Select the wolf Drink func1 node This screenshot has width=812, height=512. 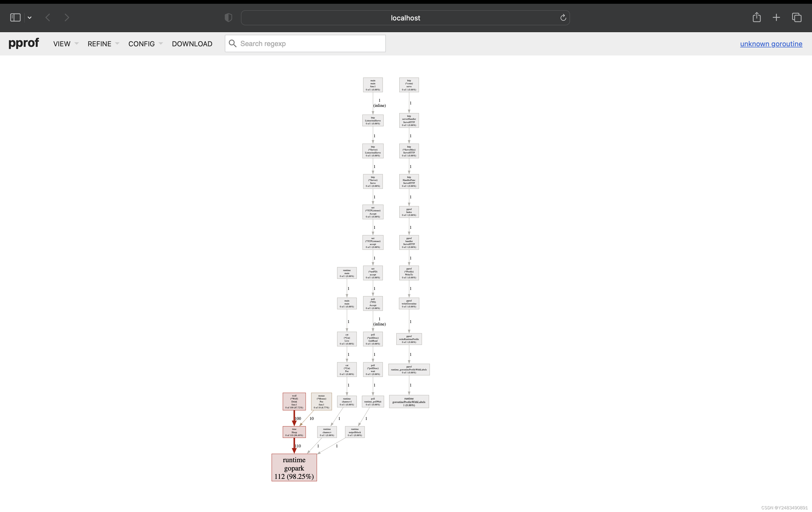click(294, 401)
